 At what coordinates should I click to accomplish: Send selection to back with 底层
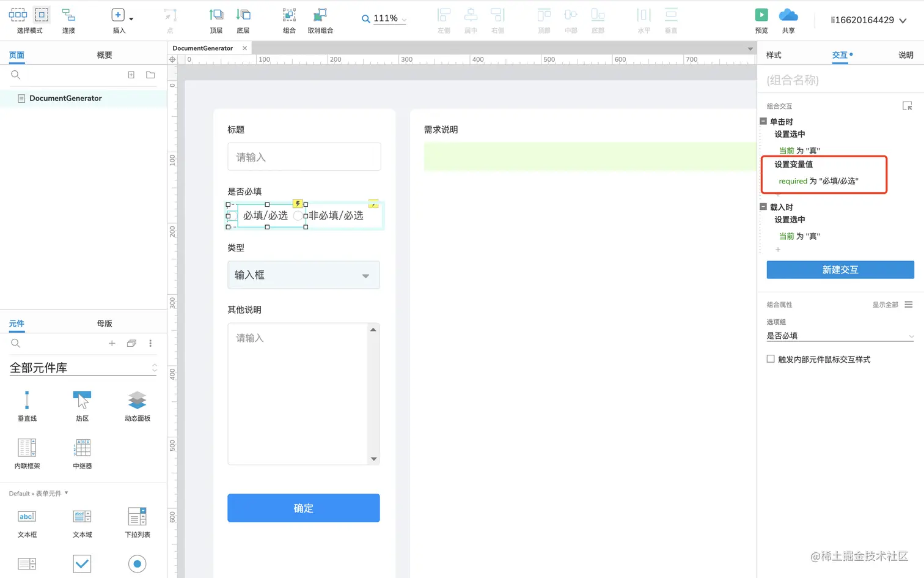point(243,15)
